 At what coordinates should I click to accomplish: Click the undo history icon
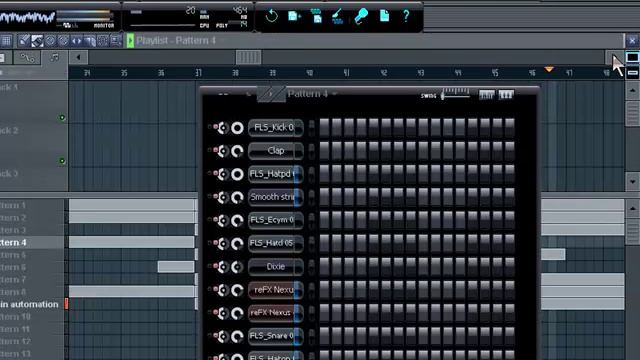[271, 16]
